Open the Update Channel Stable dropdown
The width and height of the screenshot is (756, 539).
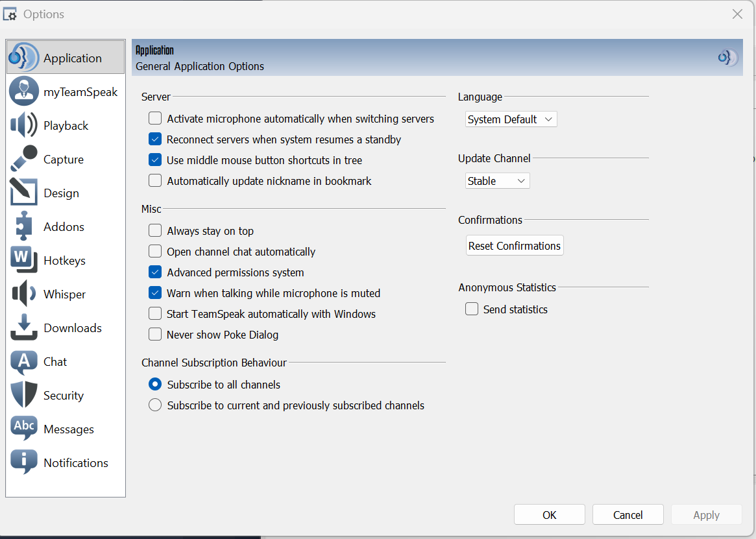(498, 181)
